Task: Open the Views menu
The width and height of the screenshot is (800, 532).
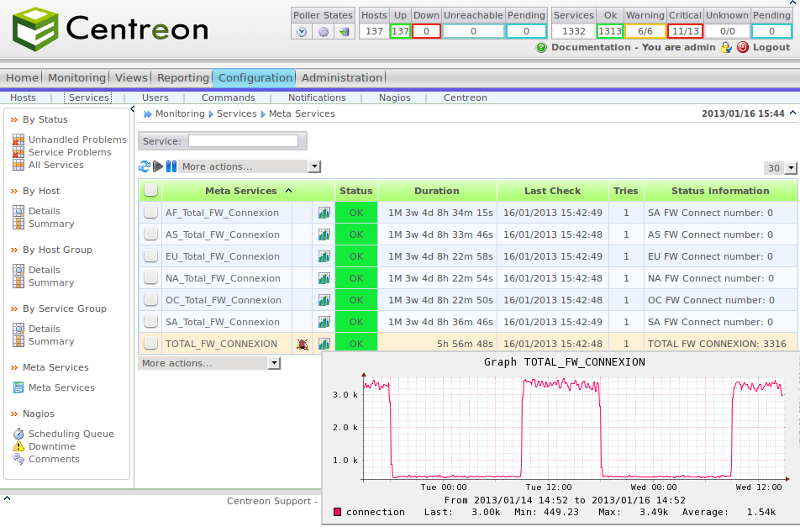Action: [131, 77]
